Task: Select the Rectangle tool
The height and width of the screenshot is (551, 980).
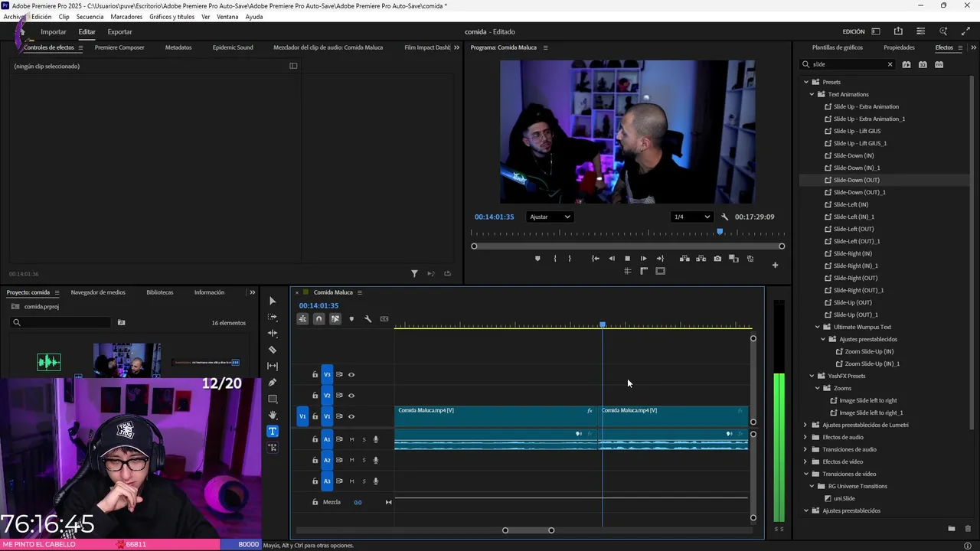Action: [273, 399]
